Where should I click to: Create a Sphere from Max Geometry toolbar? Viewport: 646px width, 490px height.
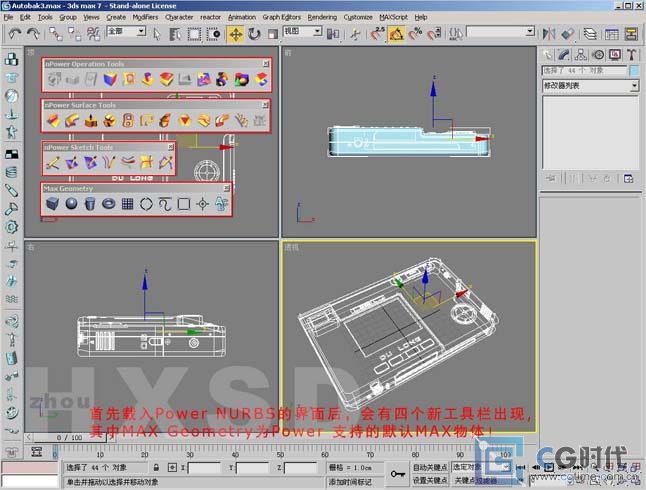[71, 204]
